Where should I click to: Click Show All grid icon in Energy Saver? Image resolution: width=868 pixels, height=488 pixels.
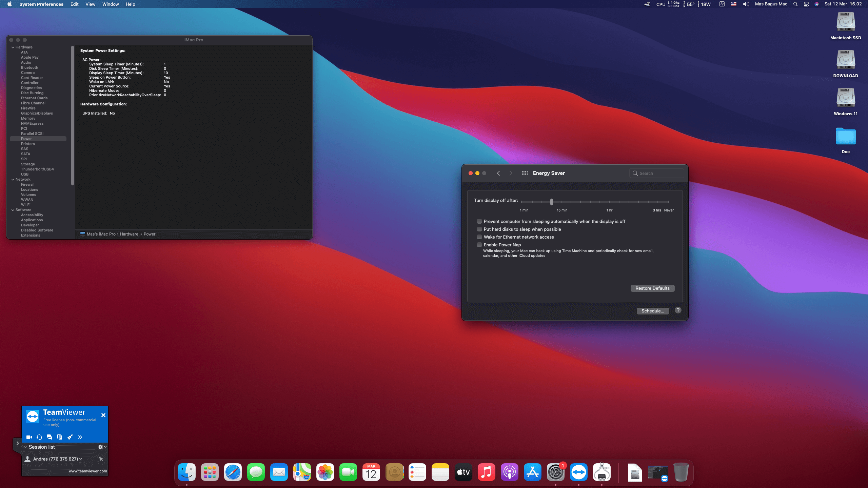point(525,173)
